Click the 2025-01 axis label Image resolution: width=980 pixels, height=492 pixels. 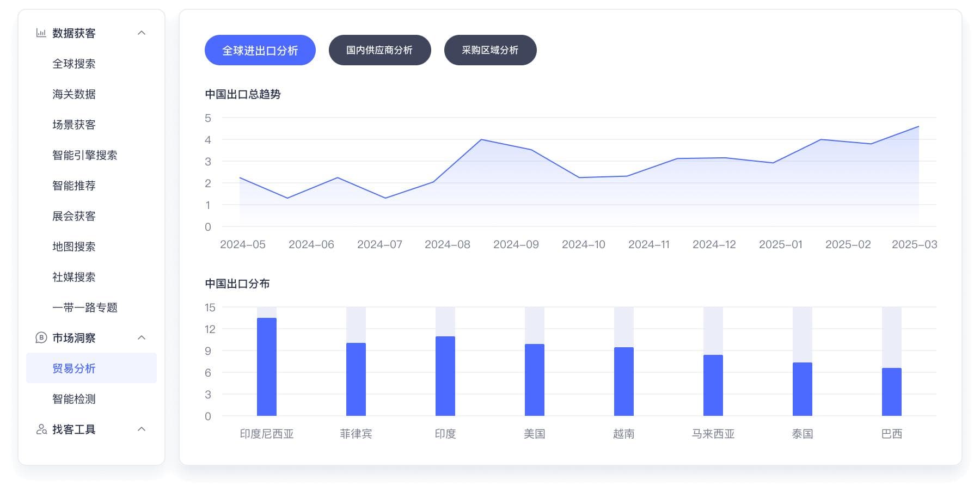781,244
